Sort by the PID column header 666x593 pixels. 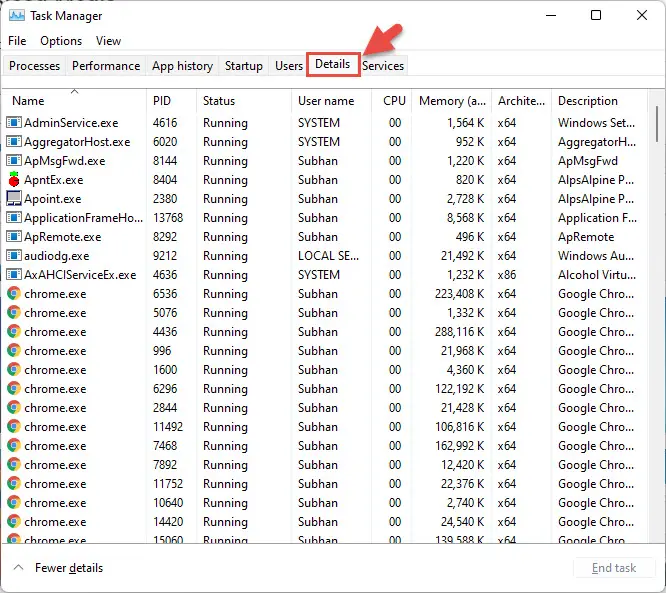[x=172, y=101]
